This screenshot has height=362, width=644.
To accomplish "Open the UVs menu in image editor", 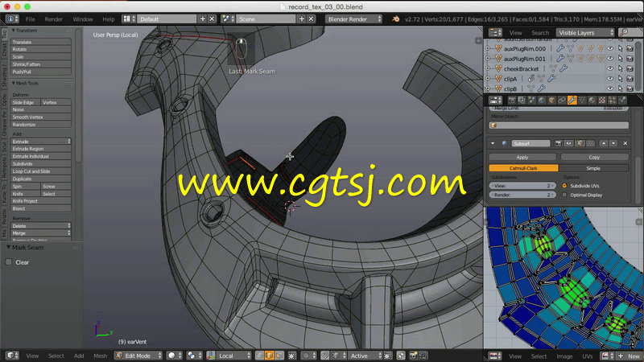I will 588,356.
